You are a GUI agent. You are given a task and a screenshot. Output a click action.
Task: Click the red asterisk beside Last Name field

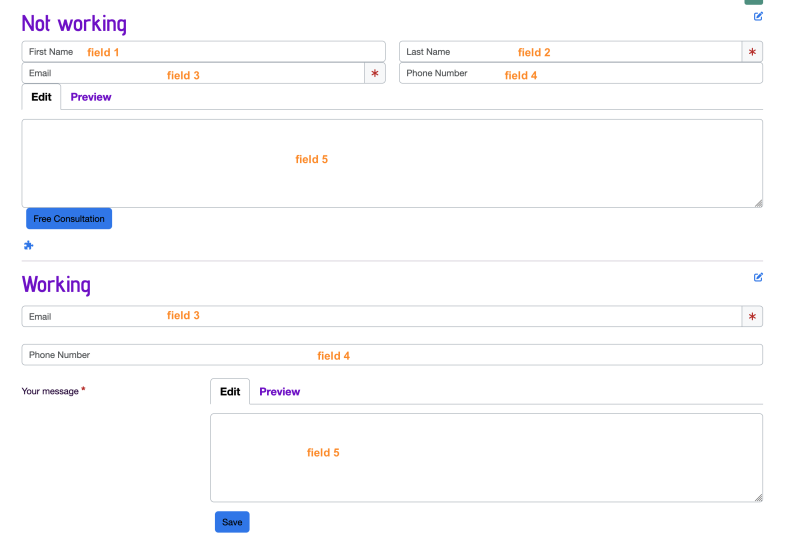(x=752, y=52)
